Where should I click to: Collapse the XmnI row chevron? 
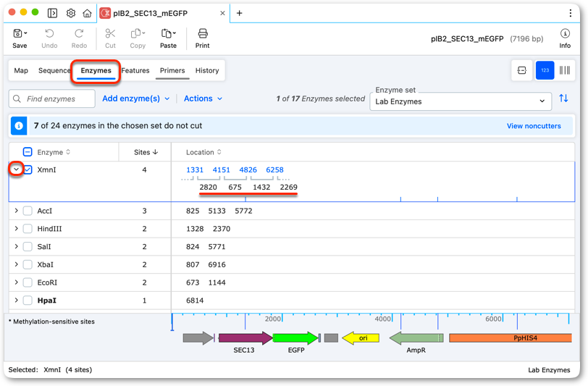pos(16,169)
